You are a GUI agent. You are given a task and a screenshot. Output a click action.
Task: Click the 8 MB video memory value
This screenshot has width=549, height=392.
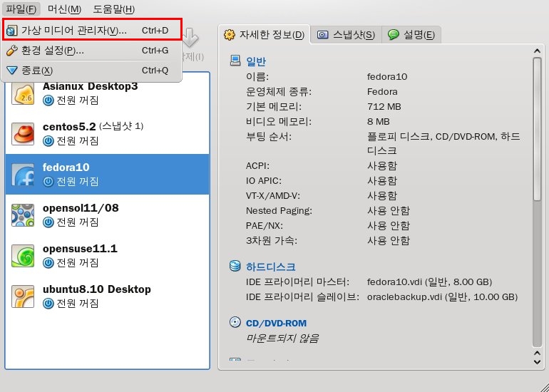pos(379,121)
